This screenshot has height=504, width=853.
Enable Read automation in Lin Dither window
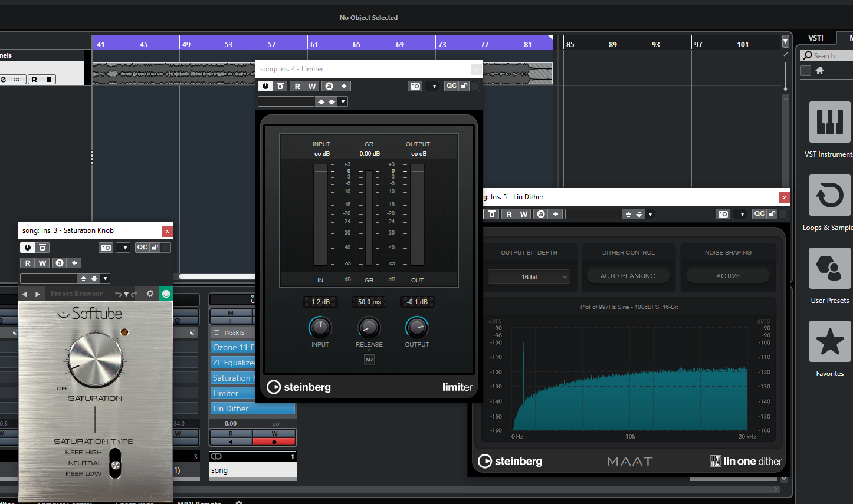pyautogui.click(x=509, y=214)
